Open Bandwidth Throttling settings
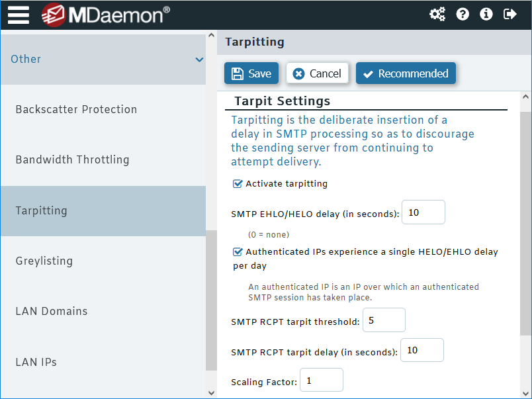 pyautogui.click(x=70, y=159)
